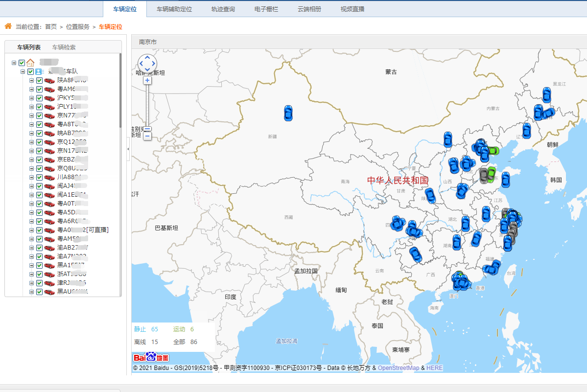
Task: Collapse the left vehicle list panel
Action: pos(128,147)
